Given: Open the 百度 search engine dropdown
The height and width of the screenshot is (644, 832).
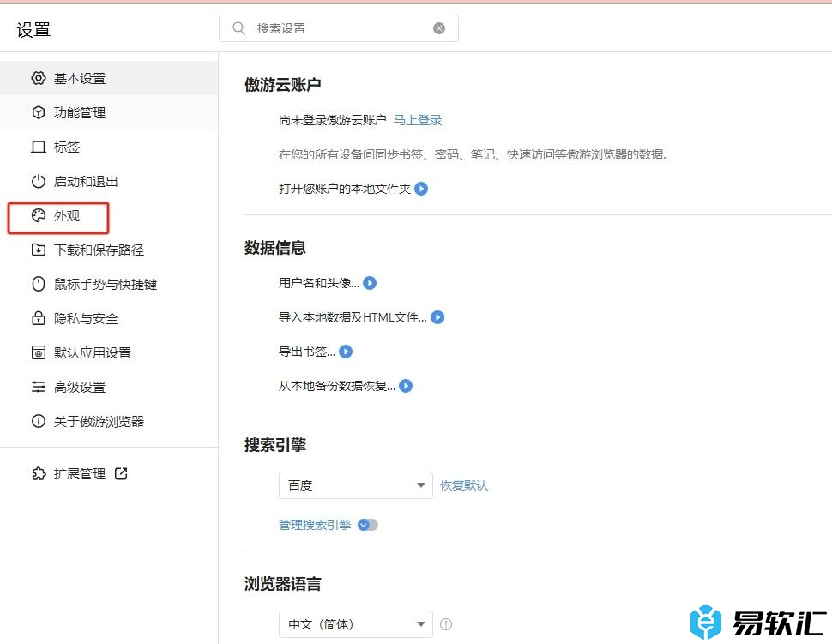Looking at the screenshot, I should [x=355, y=485].
